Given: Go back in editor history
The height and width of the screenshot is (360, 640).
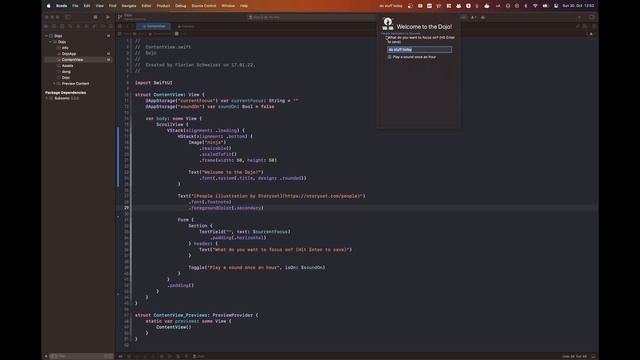Looking at the screenshot, I should click(128, 26).
